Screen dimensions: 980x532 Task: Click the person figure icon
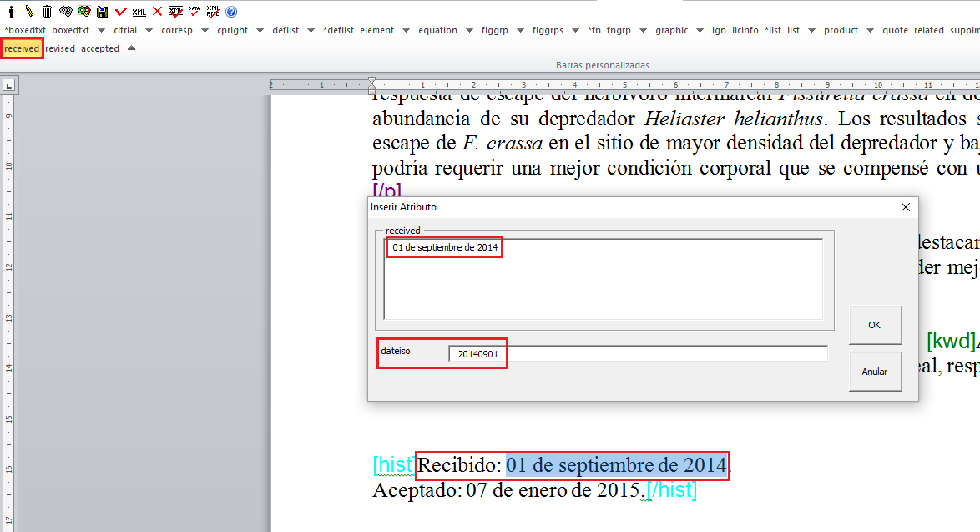pyautogui.click(x=12, y=12)
